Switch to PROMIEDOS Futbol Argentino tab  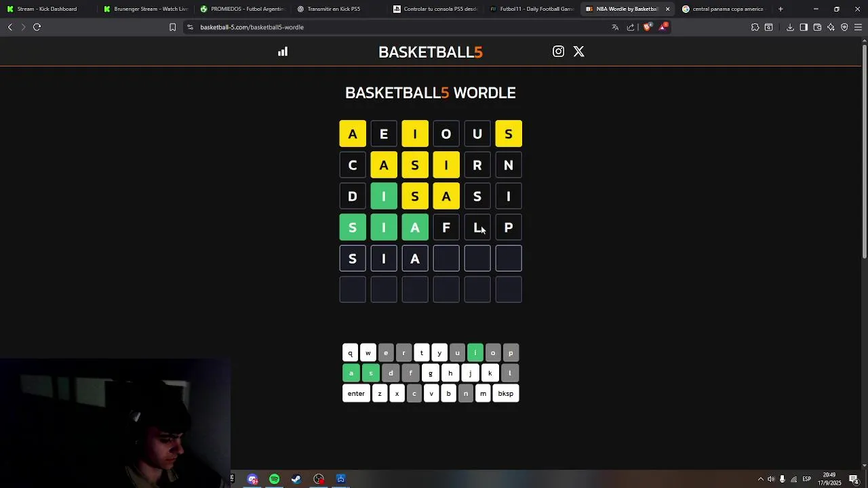pos(241,9)
